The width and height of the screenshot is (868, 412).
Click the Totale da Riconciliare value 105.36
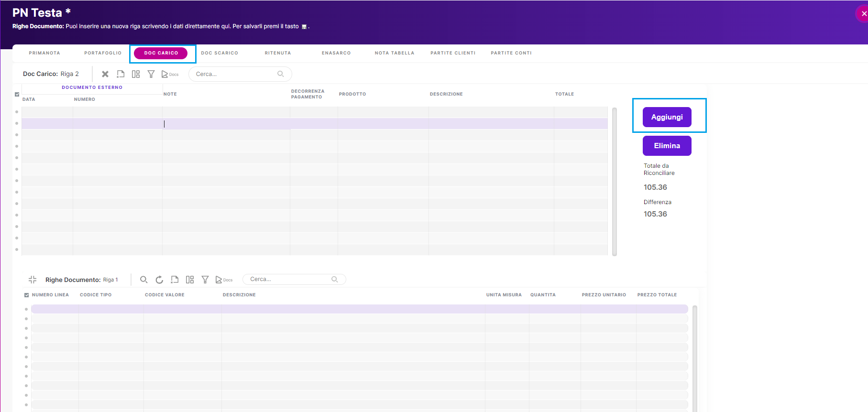[x=655, y=187]
